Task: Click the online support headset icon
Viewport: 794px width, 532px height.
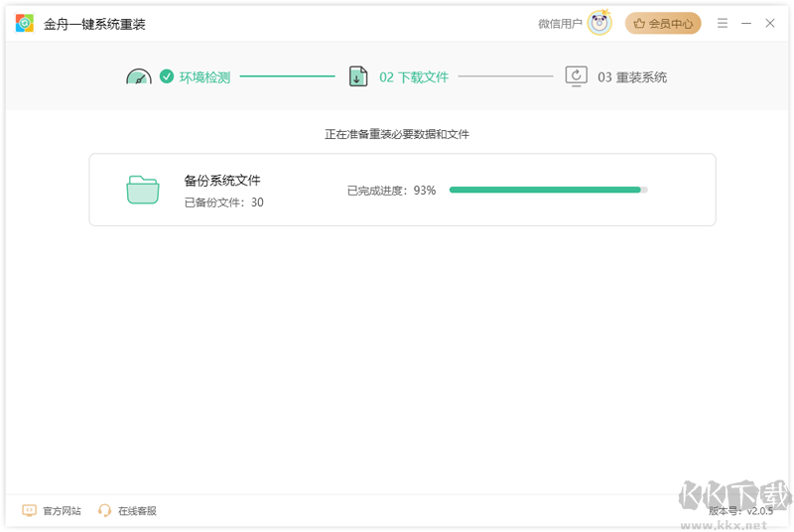Action: (x=105, y=510)
